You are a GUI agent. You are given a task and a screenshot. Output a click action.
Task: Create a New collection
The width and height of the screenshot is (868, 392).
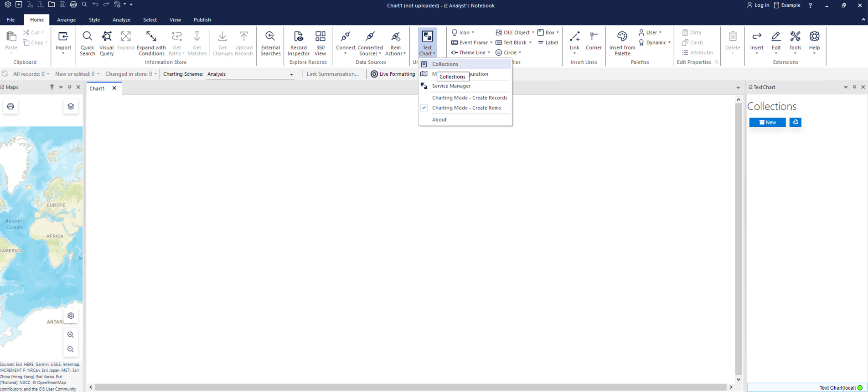767,122
